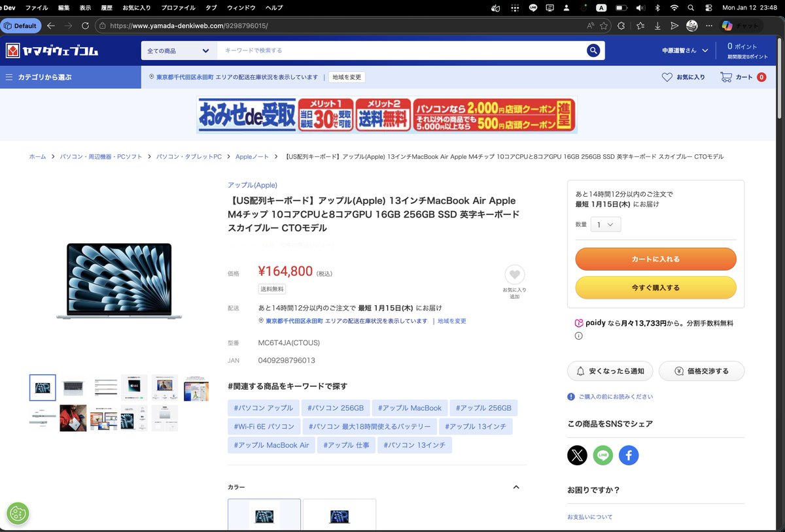Open the 中原道智さん account menu
785x532 pixels.
click(684, 50)
